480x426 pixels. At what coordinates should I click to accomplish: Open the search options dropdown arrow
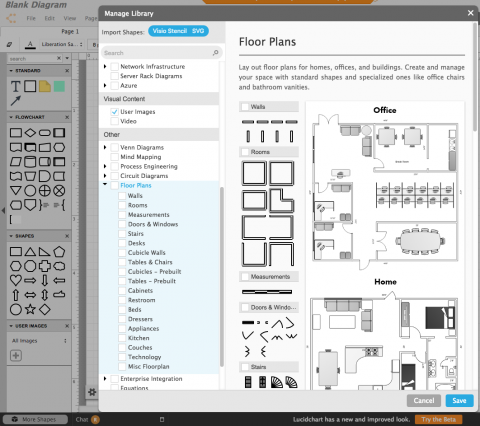click(67, 58)
